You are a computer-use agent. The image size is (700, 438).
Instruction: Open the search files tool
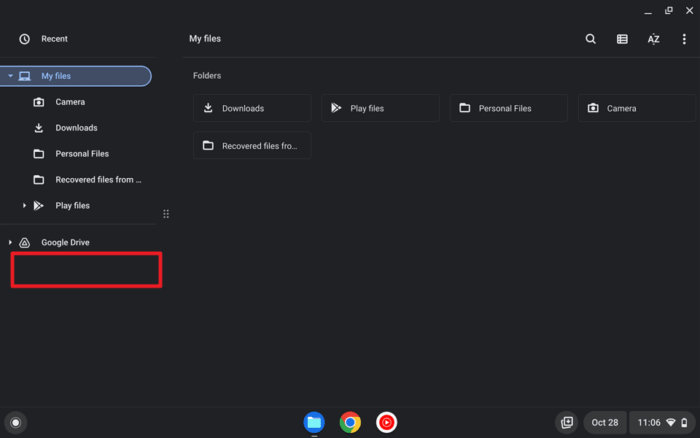coord(591,39)
